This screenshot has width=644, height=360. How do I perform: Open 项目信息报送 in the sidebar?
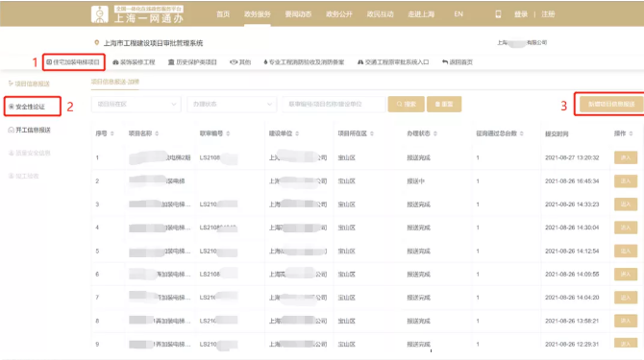29,84
